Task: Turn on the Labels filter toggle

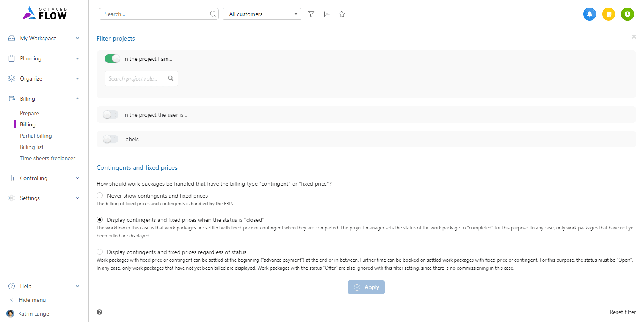Action: point(111,139)
